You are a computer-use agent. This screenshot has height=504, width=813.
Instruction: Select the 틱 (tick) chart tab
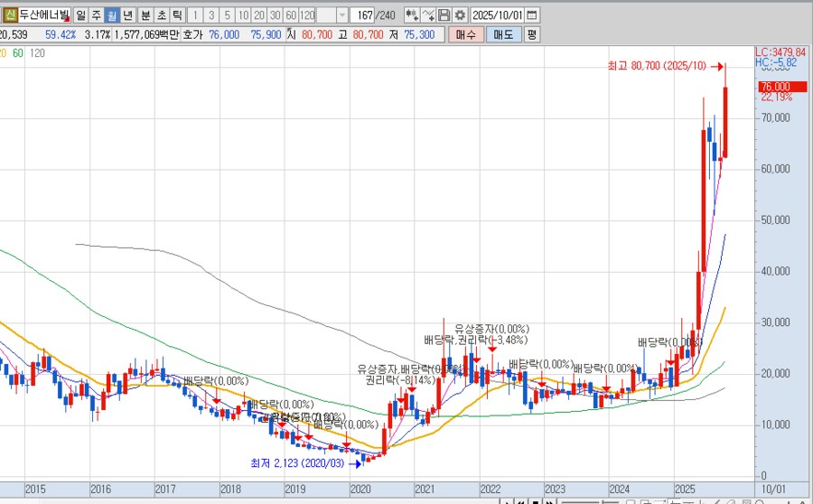(176, 15)
